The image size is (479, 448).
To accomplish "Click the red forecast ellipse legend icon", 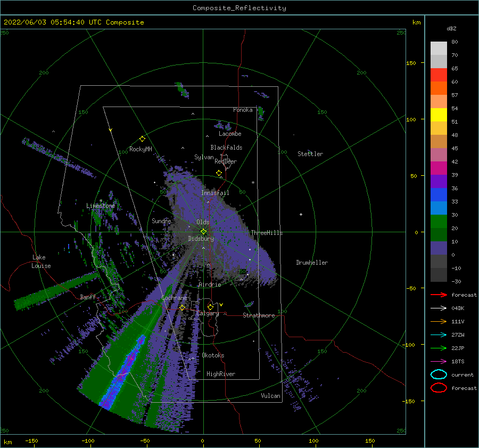I will 439,388.
